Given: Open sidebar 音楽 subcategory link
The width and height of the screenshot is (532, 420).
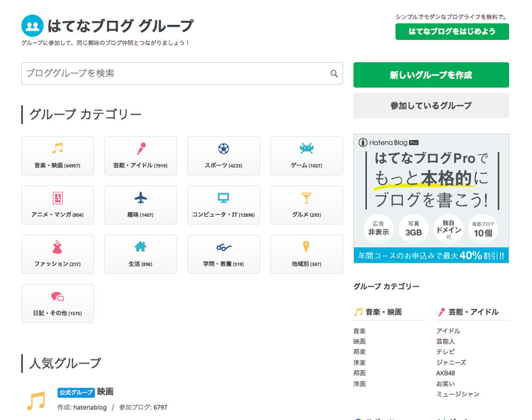Looking at the screenshot, I should coord(359,331).
